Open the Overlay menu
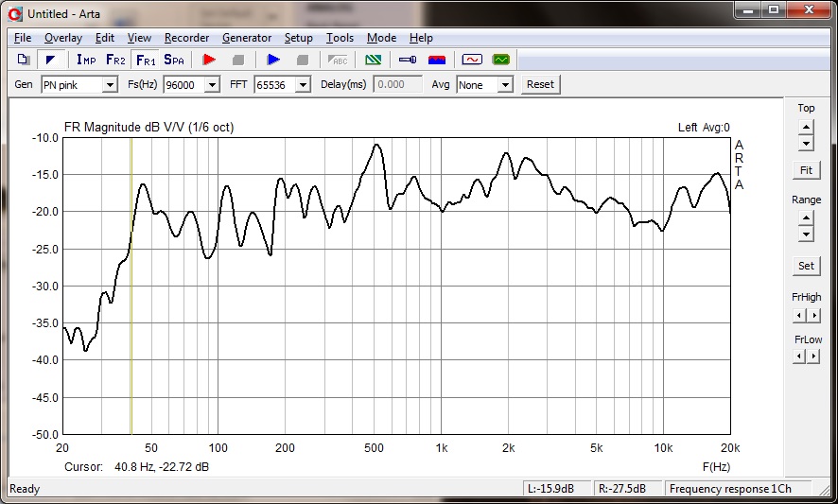 pyautogui.click(x=63, y=38)
